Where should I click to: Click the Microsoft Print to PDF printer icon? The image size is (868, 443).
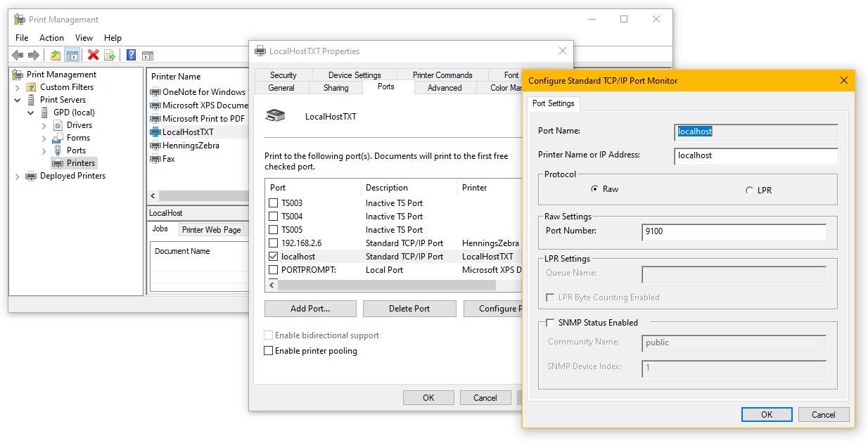coord(155,119)
